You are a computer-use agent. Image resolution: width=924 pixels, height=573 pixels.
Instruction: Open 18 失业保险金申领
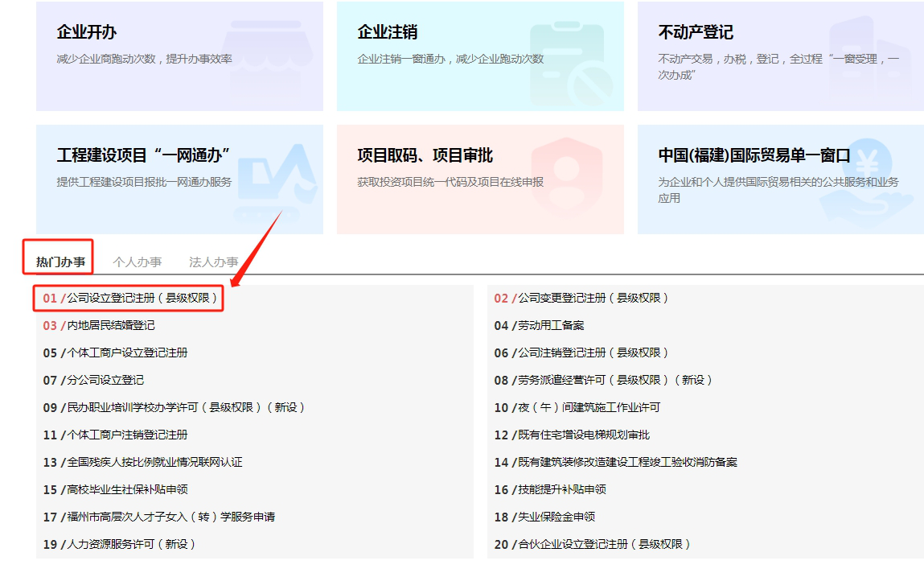pos(545,517)
